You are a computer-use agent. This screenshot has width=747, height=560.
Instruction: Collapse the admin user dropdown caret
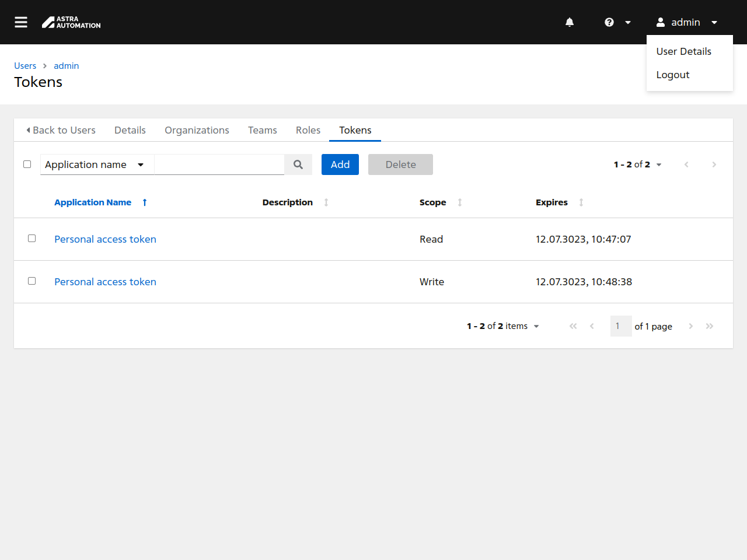click(714, 22)
